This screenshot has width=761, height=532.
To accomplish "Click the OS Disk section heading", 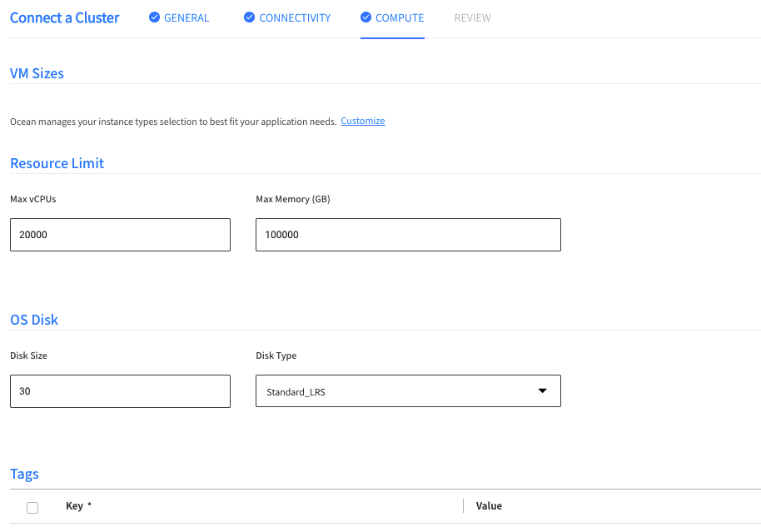I will [x=34, y=320].
